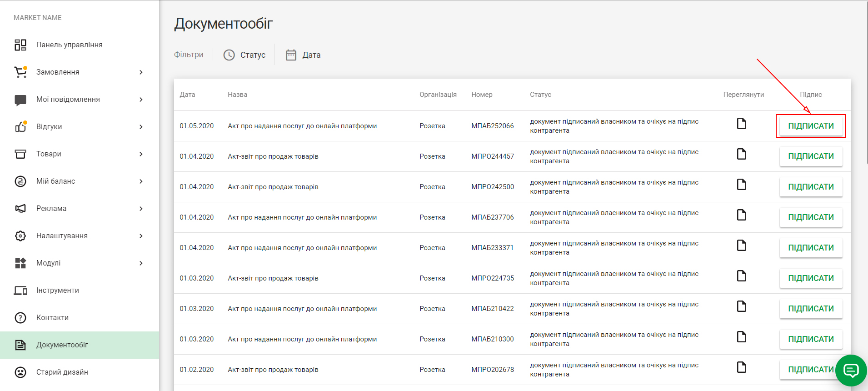
Task: Click the Номер column header
Action: click(482, 95)
